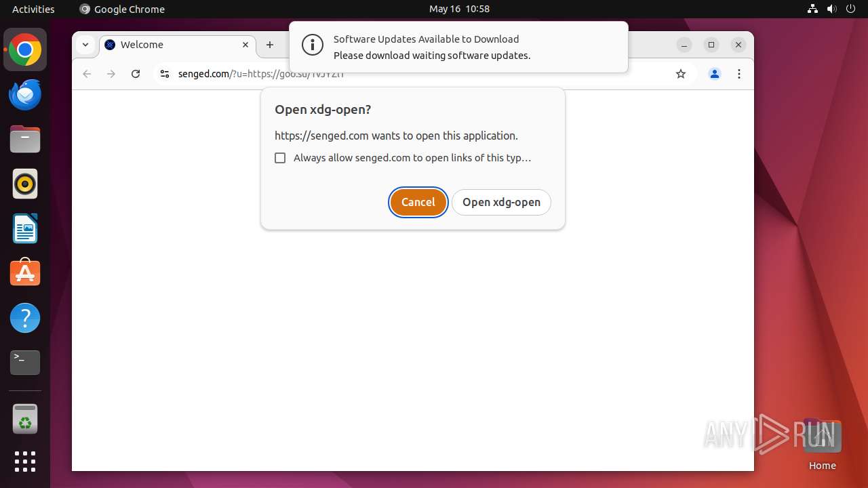Close the Welcome tab
The image size is (868, 488).
(x=245, y=45)
